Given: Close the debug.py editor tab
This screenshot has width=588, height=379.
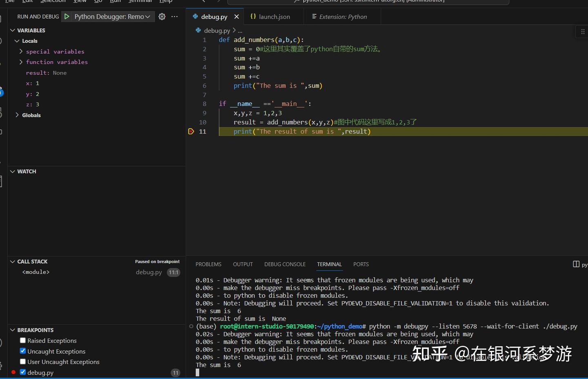Looking at the screenshot, I should [236, 17].
